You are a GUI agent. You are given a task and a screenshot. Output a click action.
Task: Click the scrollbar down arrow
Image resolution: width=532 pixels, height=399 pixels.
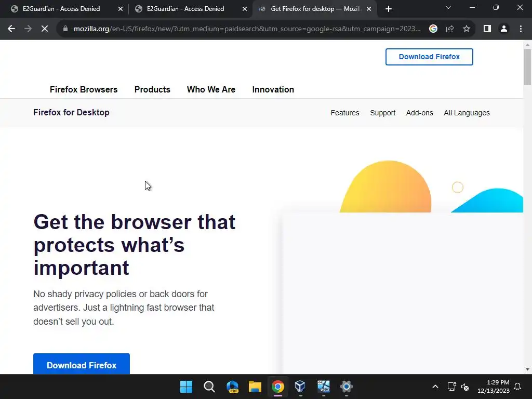527,369
